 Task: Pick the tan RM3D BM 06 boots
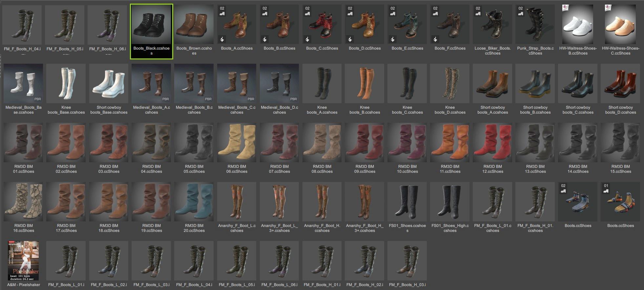(237, 143)
